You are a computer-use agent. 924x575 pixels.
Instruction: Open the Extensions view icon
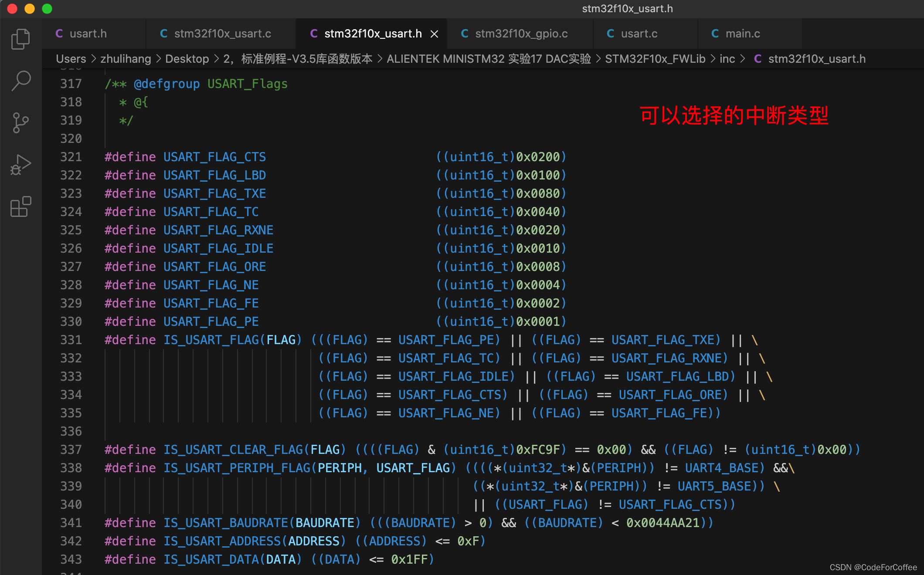click(x=20, y=206)
